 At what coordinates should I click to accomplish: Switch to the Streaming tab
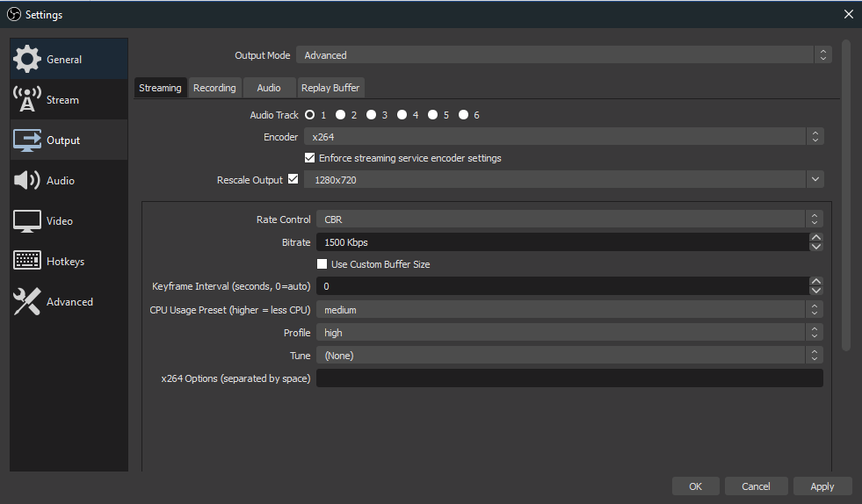(x=160, y=88)
